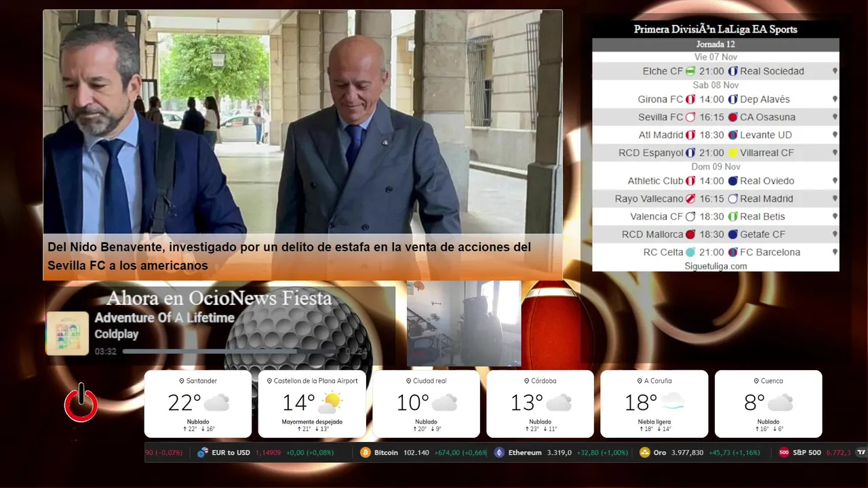This screenshot has width=868, height=488.
Task: Click the Ethereum icon in the ticker
Action: click(499, 453)
